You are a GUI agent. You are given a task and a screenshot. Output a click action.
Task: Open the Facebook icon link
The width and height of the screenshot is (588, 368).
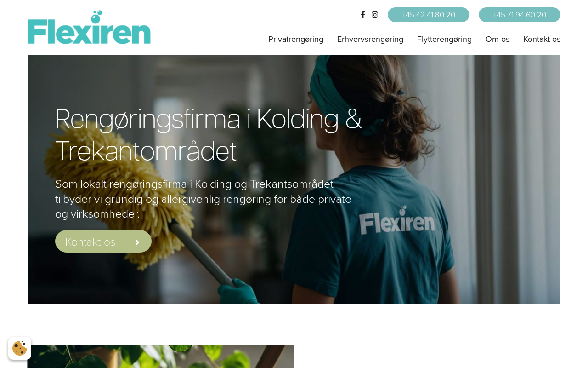[x=363, y=15]
